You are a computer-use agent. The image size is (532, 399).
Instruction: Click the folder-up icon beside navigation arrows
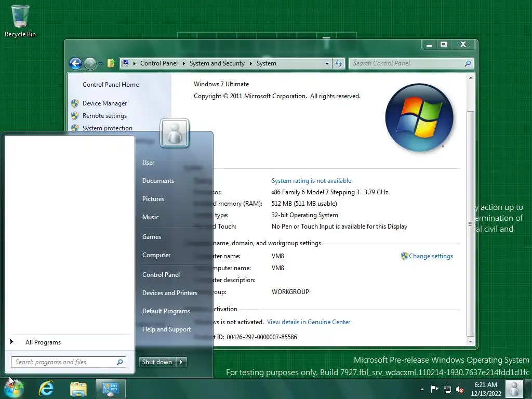click(111, 63)
